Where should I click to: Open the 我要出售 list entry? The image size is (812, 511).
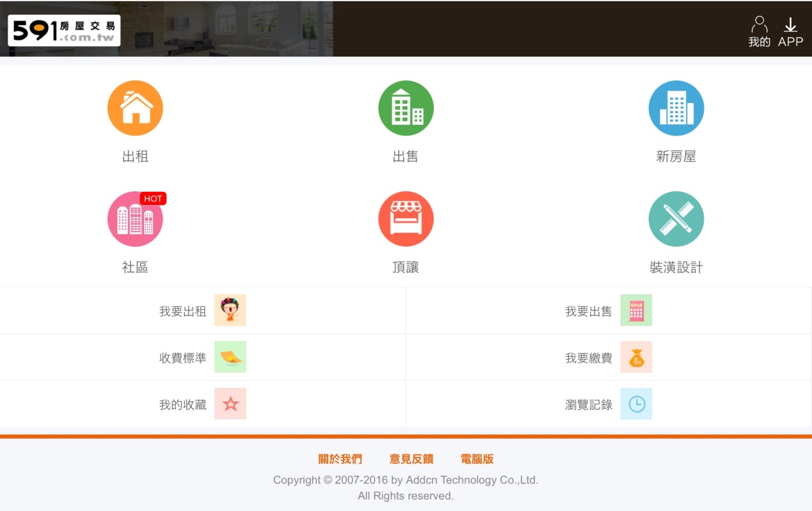pyautogui.click(x=588, y=311)
